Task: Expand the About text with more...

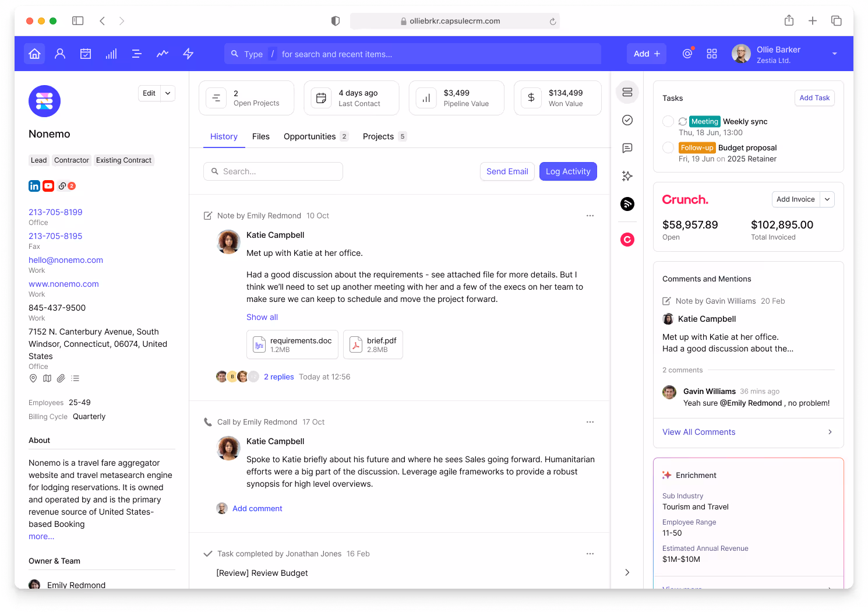Action: [41, 536]
